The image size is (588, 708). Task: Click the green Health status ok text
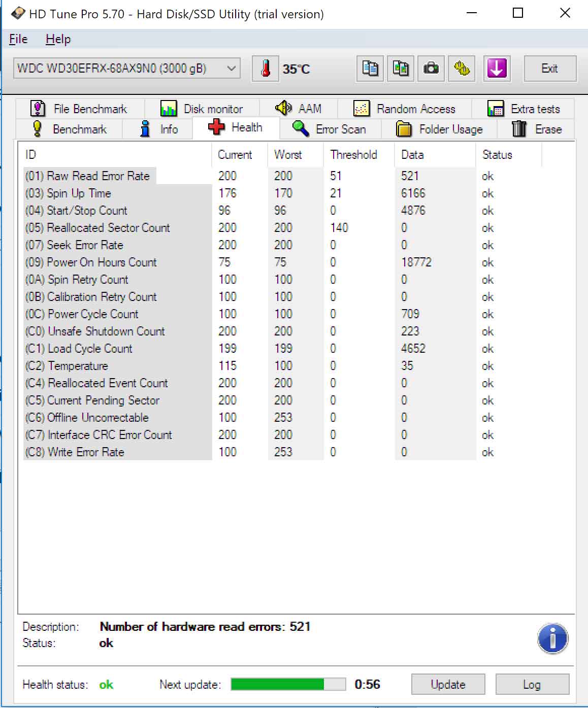[106, 685]
